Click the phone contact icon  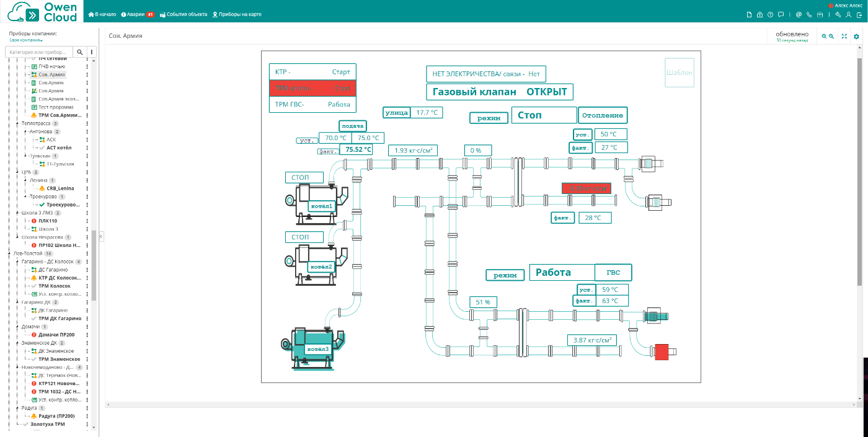[x=810, y=14]
